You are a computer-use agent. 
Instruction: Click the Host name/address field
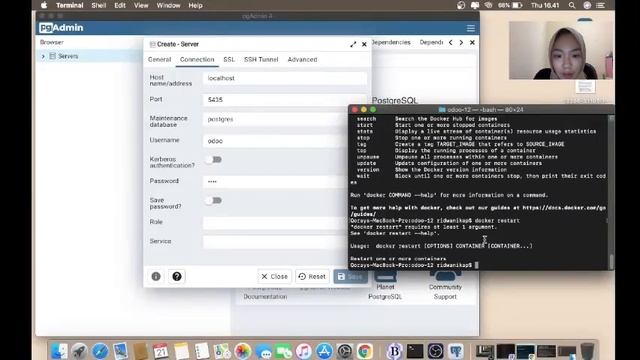point(284,78)
